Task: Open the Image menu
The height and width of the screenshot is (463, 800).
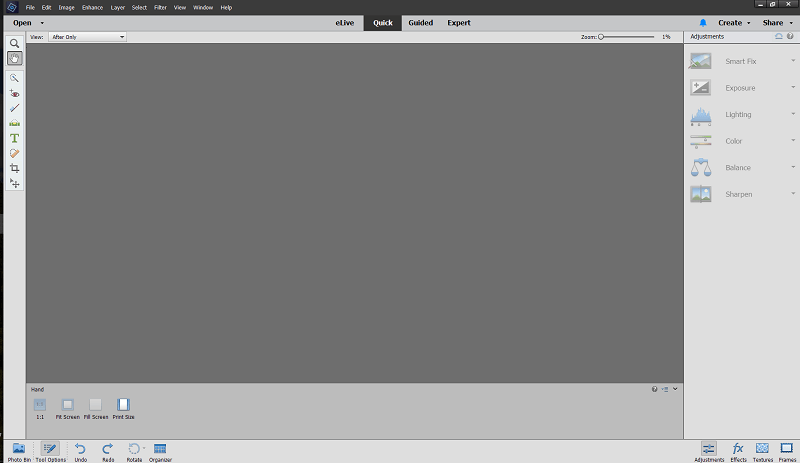Action: point(66,8)
